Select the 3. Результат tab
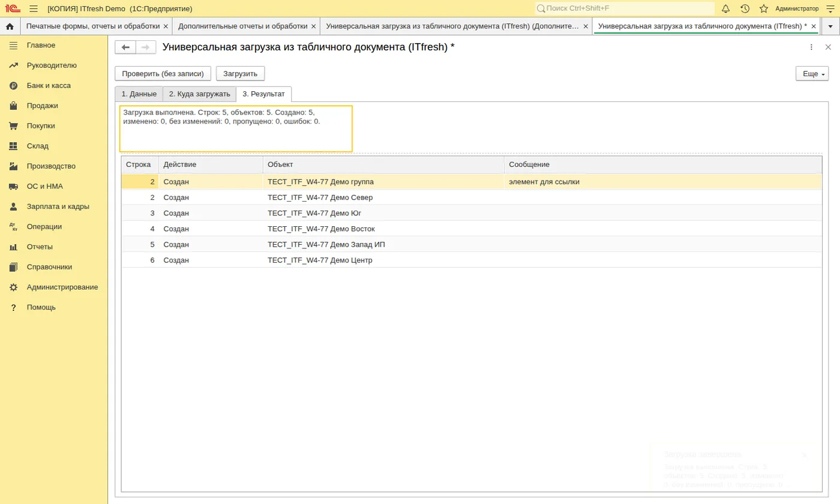The width and height of the screenshot is (840, 504). [x=264, y=94]
